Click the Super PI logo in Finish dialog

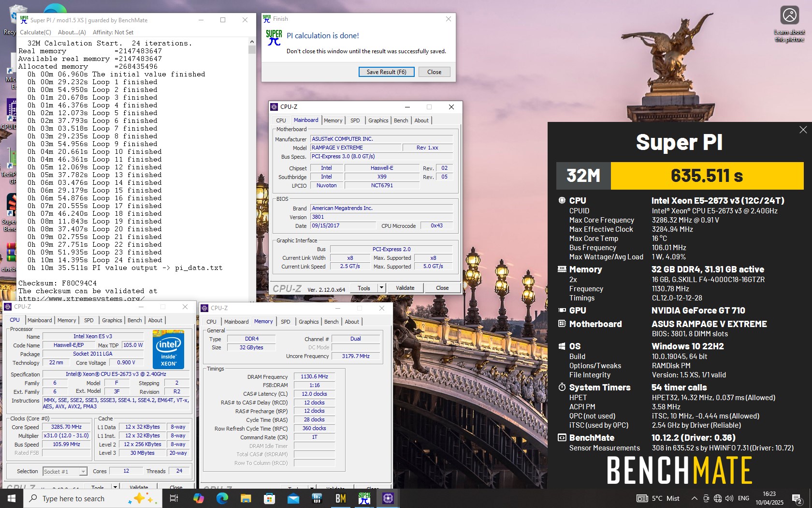click(x=274, y=37)
